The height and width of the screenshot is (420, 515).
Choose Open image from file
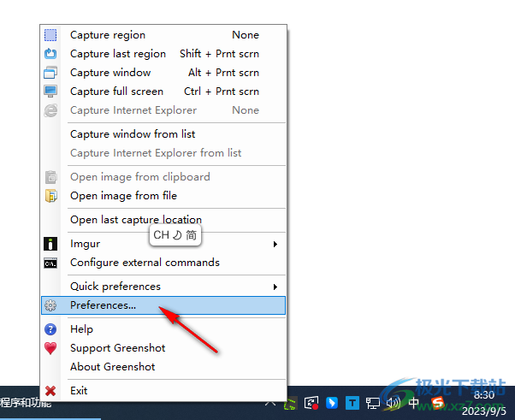click(163, 196)
